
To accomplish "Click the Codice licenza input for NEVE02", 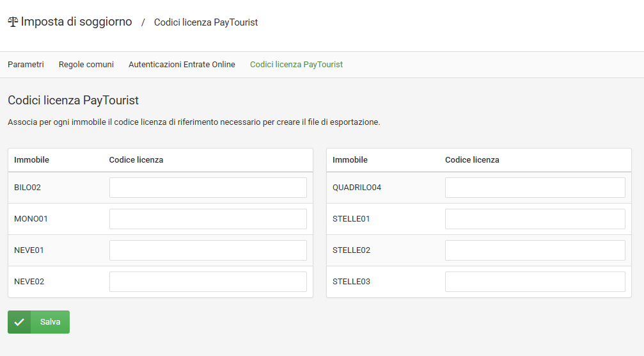I will [x=208, y=282].
